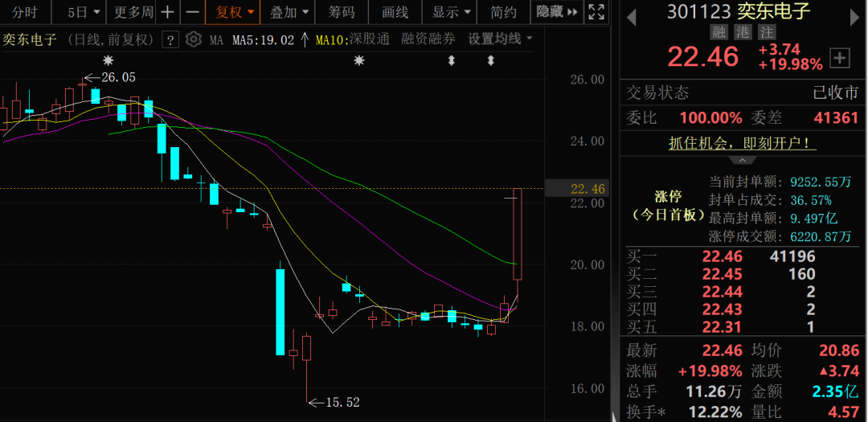
Task: Click the MA5:19.02 indicator value
Action: (x=263, y=39)
